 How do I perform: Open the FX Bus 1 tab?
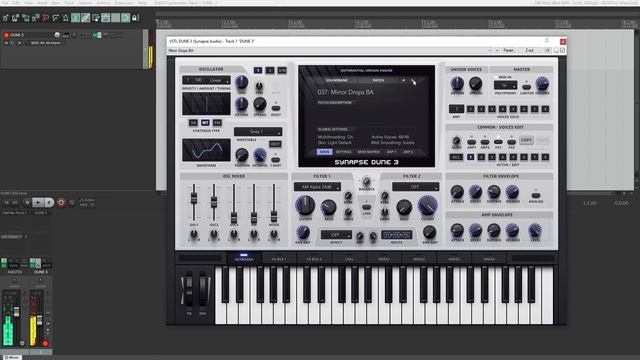pyautogui.click(x=279, y=259)
